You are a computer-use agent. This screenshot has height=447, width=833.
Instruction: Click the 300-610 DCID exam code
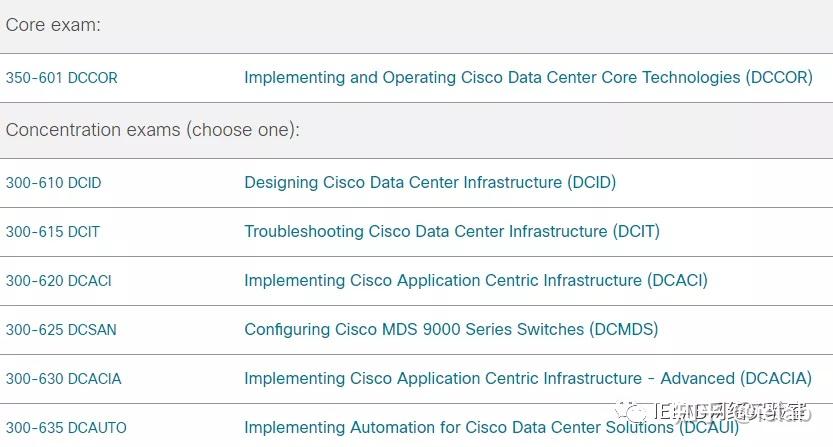point(53,183)
